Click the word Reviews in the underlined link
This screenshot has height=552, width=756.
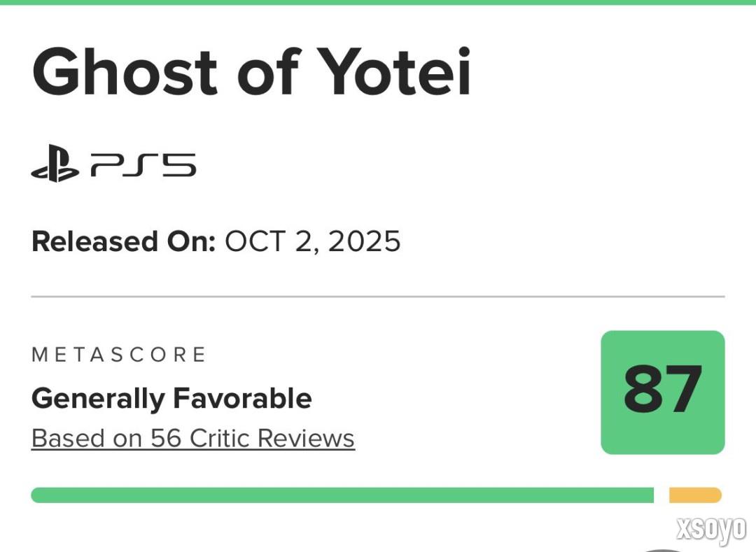pos(306,439)
